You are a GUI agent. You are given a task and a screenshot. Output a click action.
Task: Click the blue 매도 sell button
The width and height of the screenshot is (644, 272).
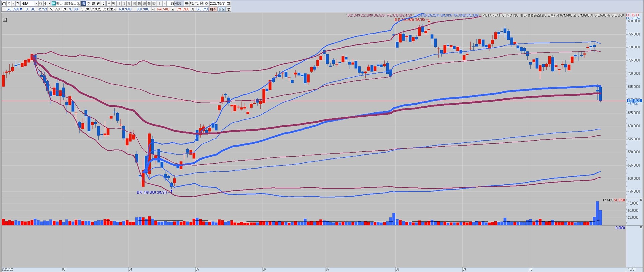[221, 9]
